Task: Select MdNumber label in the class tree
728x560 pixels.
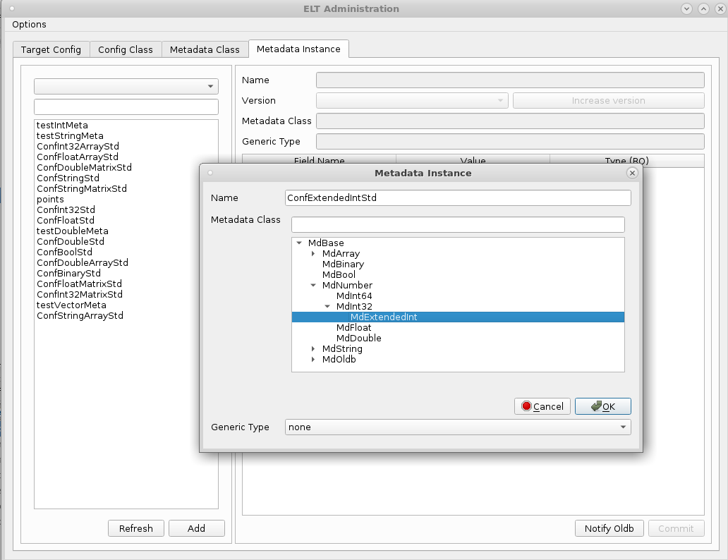Action: (x=347, y=285)
